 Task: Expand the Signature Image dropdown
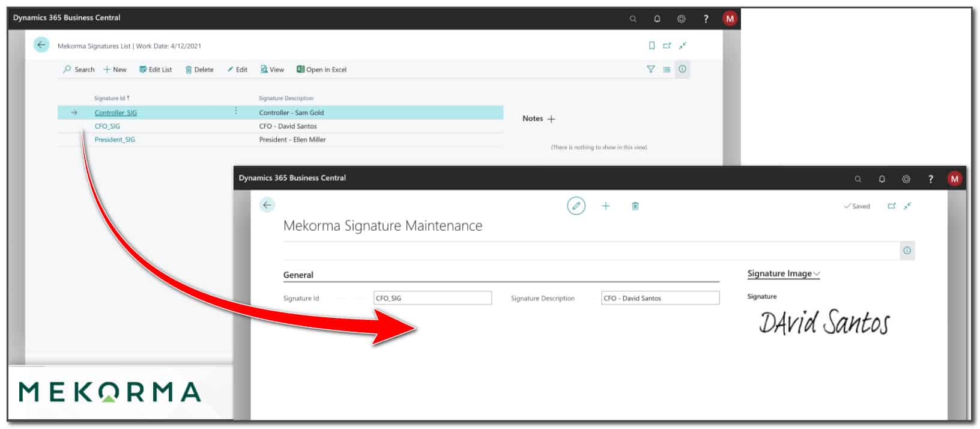[784, 273]
